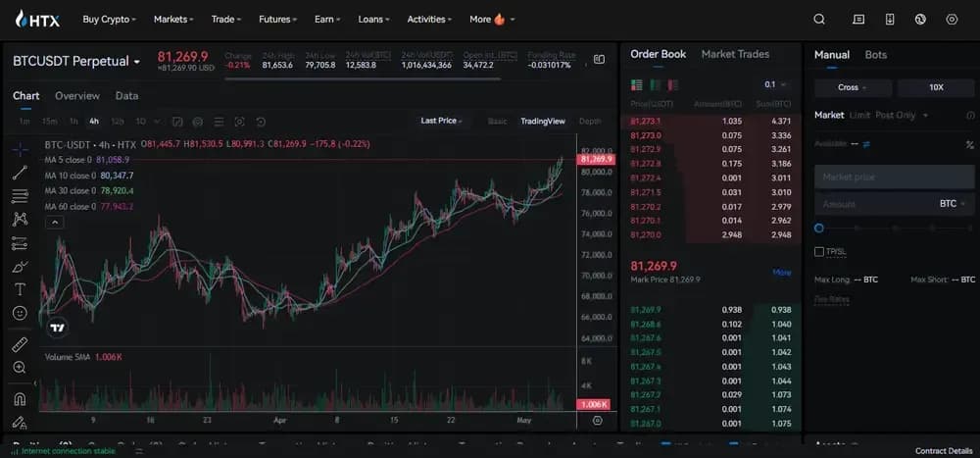Switch chart to TradingView mode
Viewport: 980px width, 458px height.
543,122
